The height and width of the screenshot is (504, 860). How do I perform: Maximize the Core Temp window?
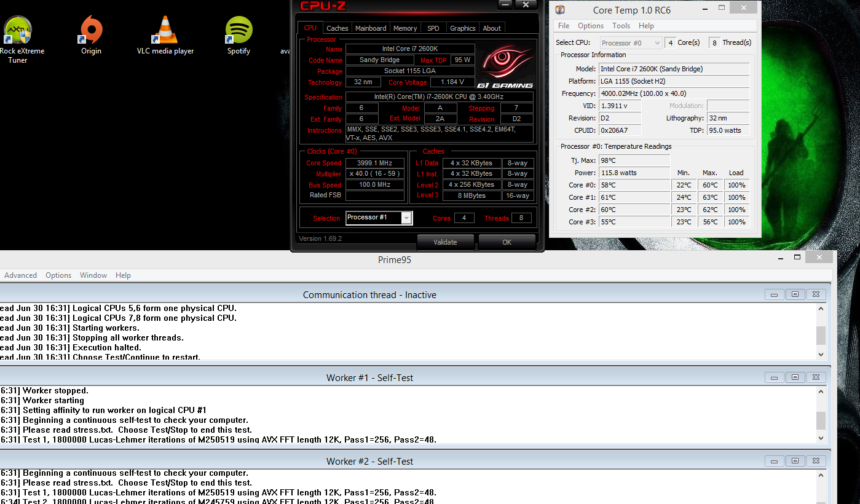(x=722, y=8)
